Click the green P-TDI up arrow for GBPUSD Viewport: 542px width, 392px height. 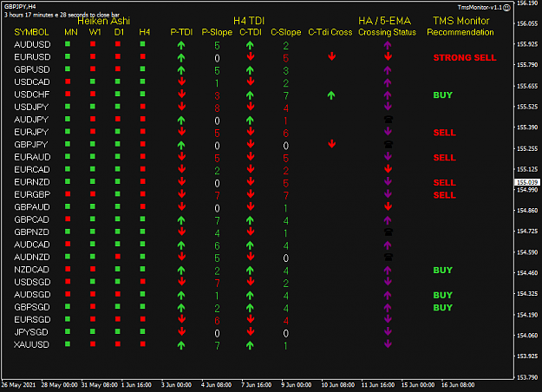(x=181, y=70)
